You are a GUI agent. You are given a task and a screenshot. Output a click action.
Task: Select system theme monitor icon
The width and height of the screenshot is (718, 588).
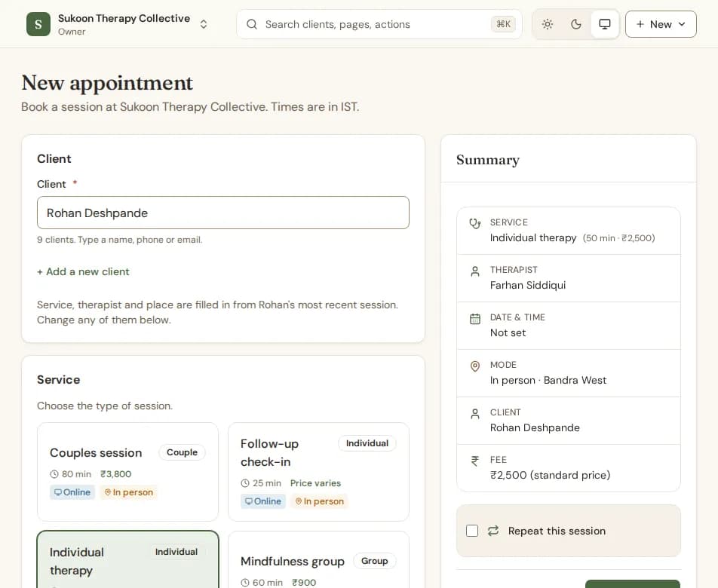[x=604, y=24]
